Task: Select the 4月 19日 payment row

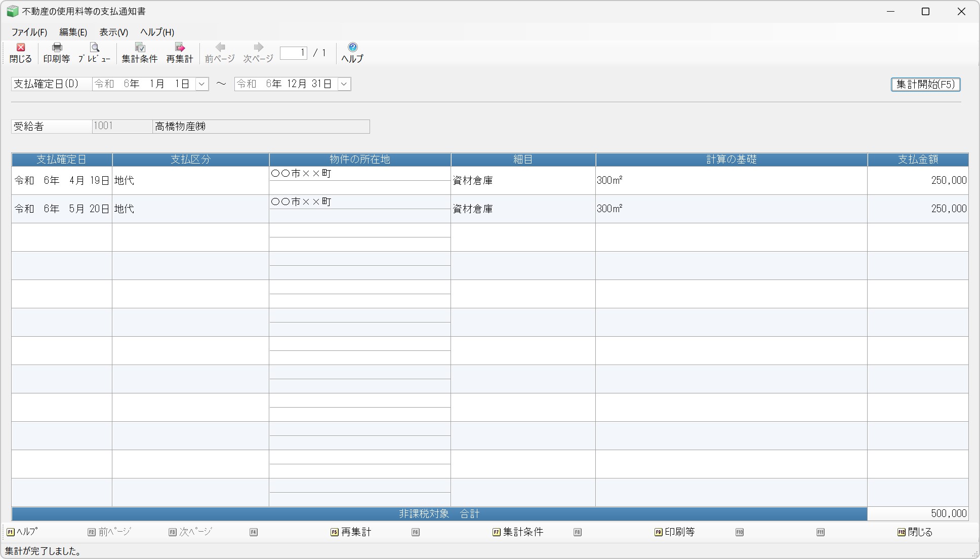Action: (62, 181)
